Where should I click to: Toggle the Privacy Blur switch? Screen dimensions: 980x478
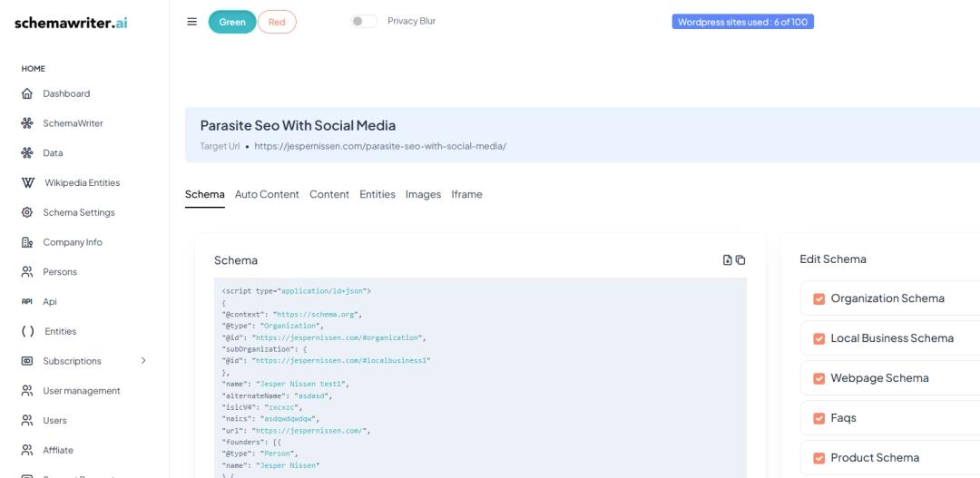coord(364,22)
